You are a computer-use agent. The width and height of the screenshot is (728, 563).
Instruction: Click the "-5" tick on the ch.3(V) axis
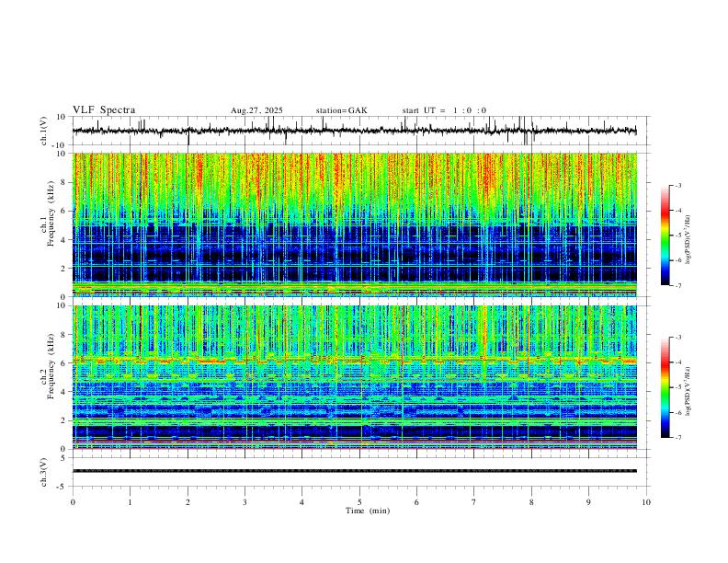click(x=63, y=487)
